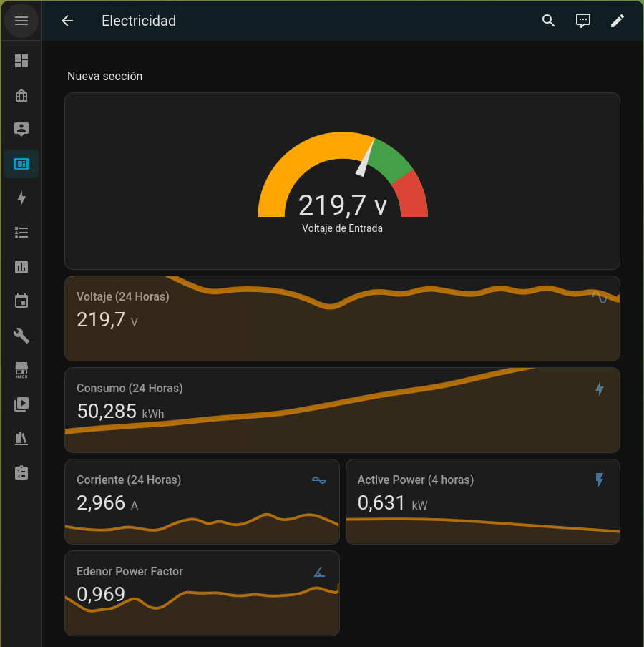Open Energy lightning bolt in sidebar

coord(21,198)
